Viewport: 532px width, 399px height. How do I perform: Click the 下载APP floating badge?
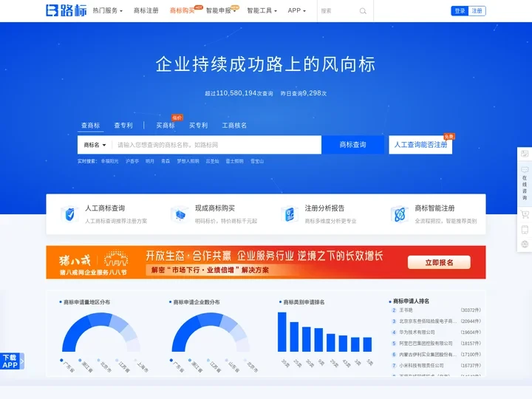pos(12,361)
